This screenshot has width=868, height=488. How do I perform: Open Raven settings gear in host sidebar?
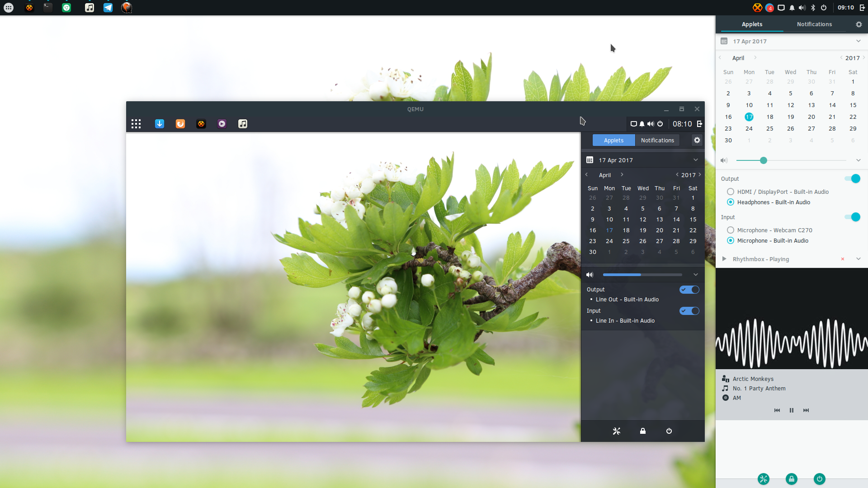click(859, 24)
